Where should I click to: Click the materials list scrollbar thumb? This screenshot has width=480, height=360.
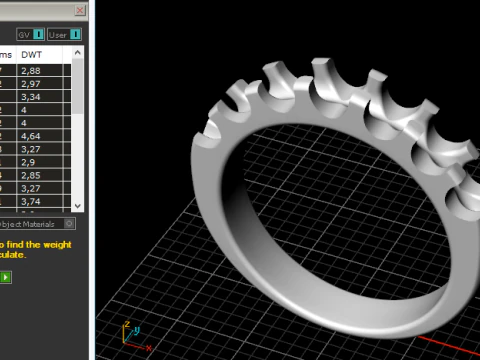pyautogui.click(x=78, y=86)
